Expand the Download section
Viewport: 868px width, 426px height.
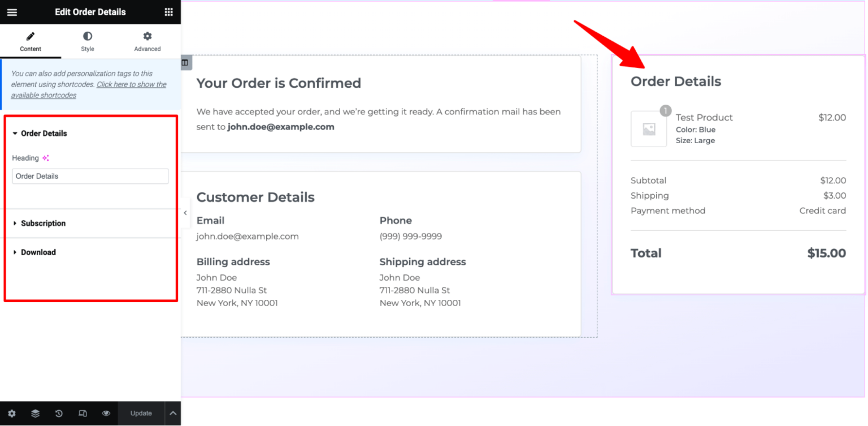tap(38, 252)
